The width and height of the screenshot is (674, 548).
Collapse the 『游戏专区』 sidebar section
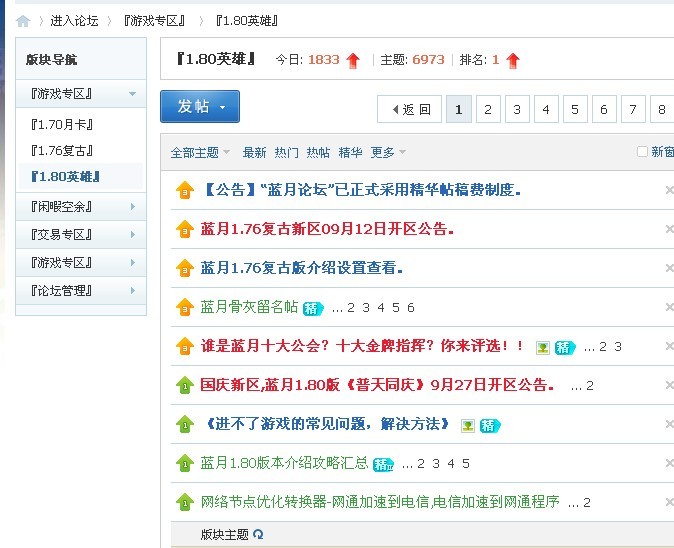click(x=132, y=94)
